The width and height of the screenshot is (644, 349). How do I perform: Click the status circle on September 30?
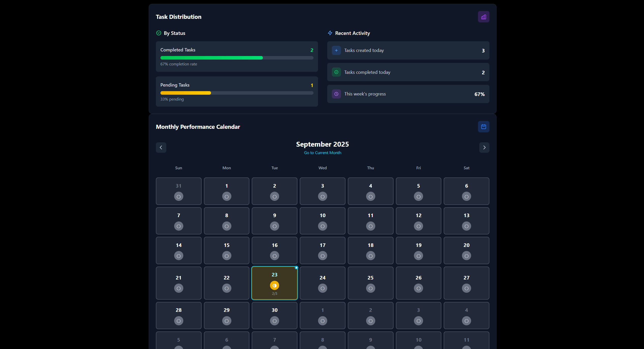(x=274, y=321)
